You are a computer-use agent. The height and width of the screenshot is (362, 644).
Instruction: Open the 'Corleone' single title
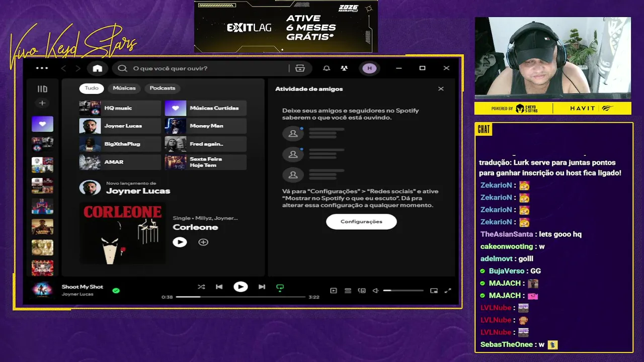(195, 227)
